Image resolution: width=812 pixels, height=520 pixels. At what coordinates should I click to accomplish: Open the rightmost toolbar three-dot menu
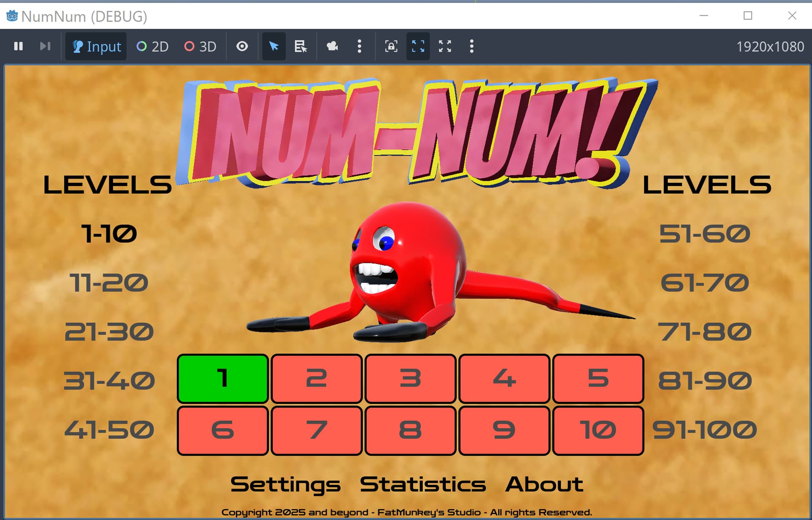(x=472, y=46)
